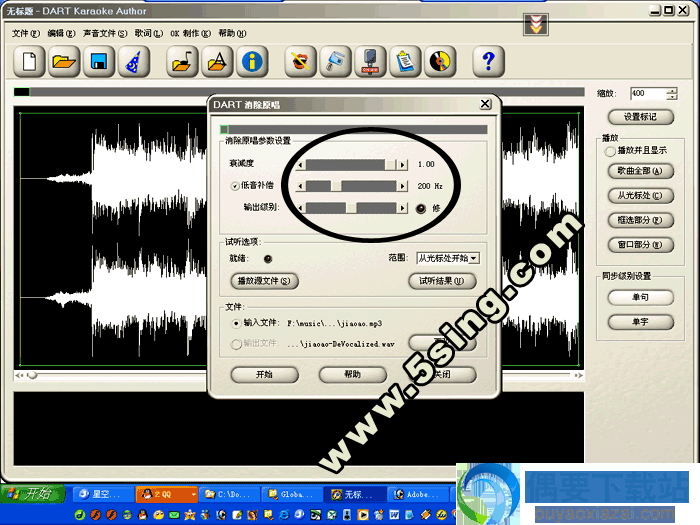Open the 编辑(E) menu

click(x=61, y=33)
